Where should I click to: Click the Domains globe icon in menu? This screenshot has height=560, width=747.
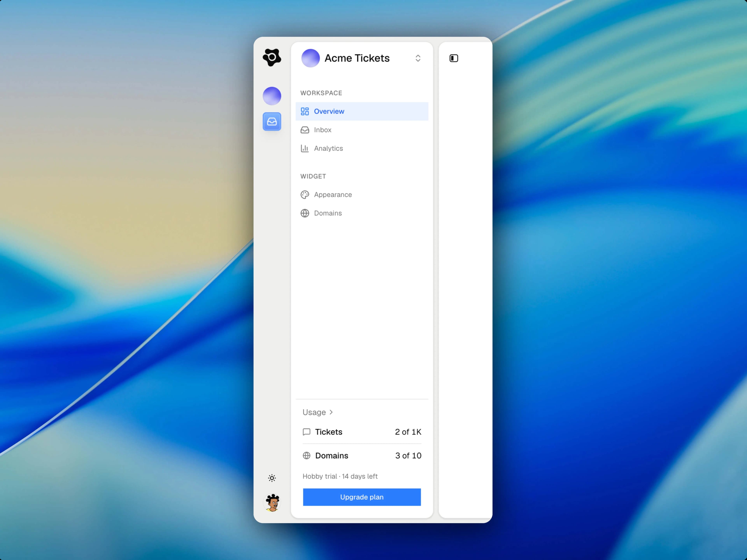pos(305,213)
